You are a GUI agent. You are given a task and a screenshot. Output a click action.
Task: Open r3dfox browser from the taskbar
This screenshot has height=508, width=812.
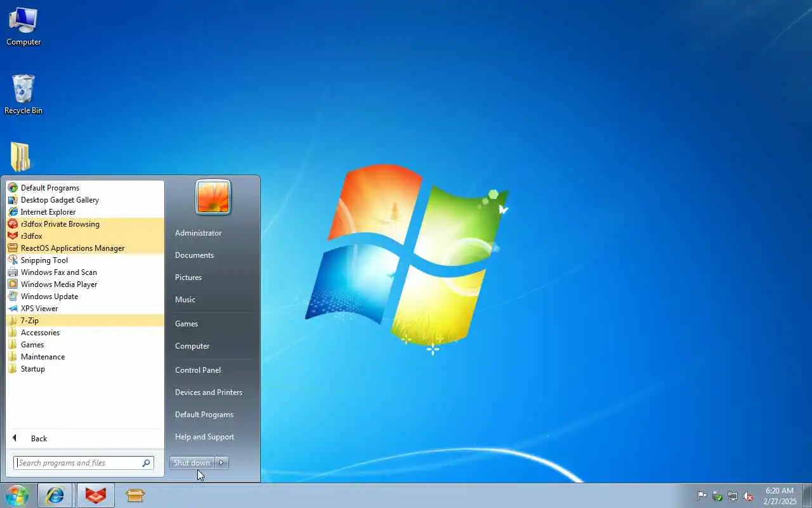[96, 495]
